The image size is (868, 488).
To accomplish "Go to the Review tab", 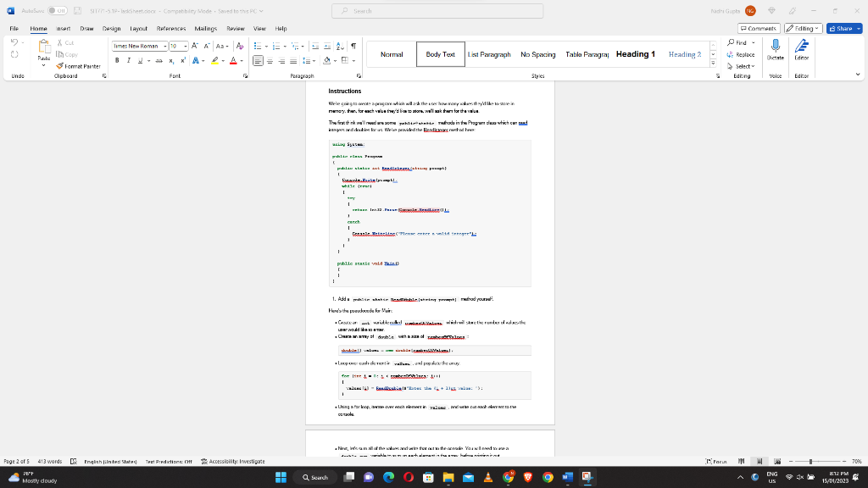I will [x=236, y=28].
